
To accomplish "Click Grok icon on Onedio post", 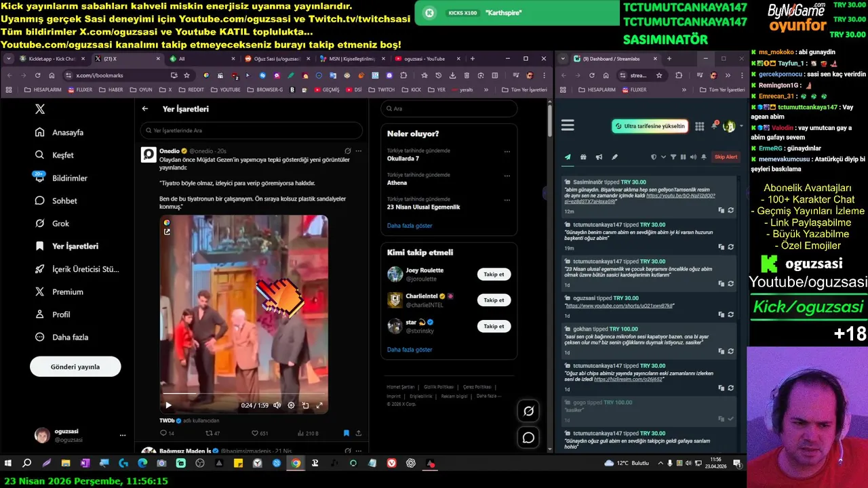I will pos(347,150).
